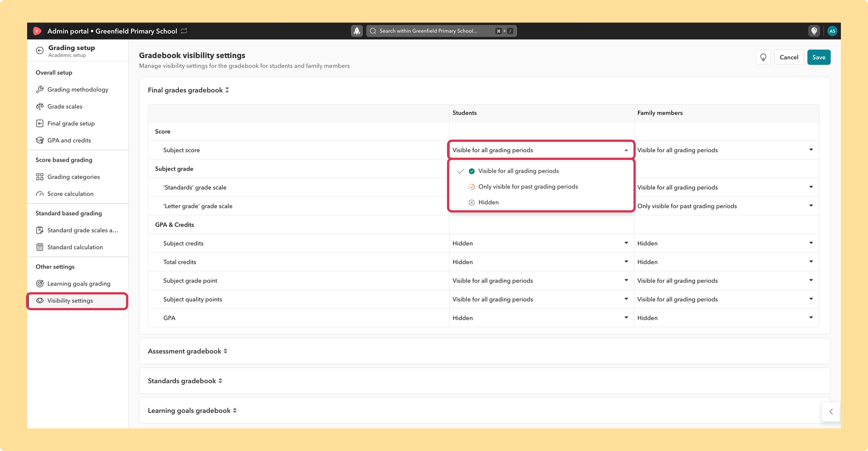Open Standard calculation settings

pyautogui.click(x=78, y=247)
